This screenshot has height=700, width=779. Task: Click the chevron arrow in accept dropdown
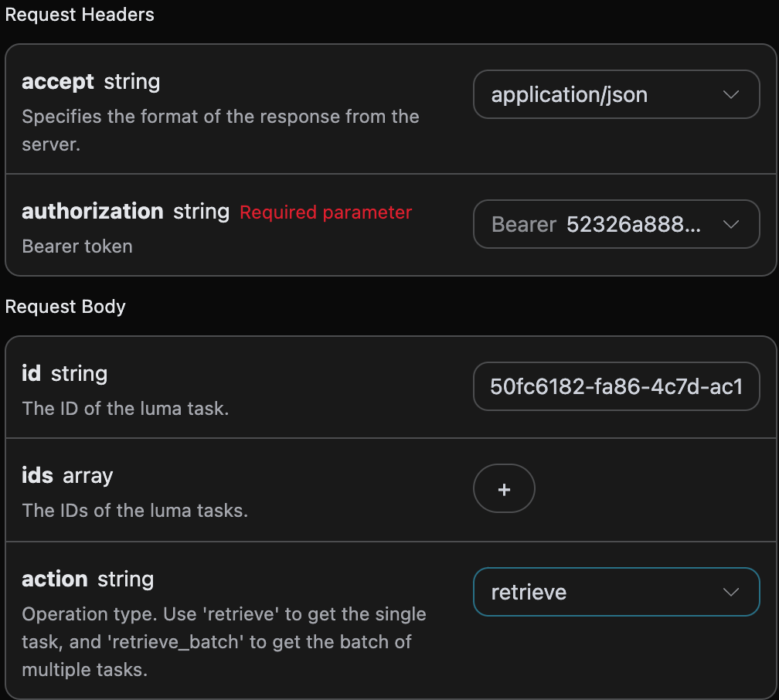pyautogui.click(x=730, y=95)
